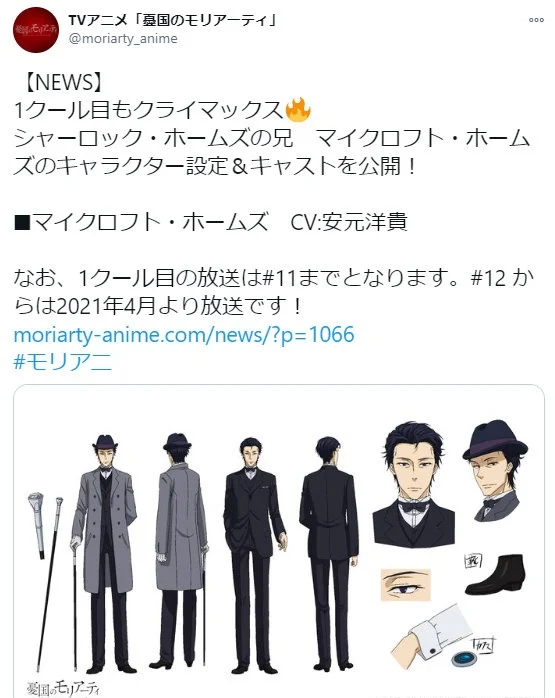Open the moriarty-anime.com/news/?p=1066 link
555x698 pixels.
click(x=184, y=334)
